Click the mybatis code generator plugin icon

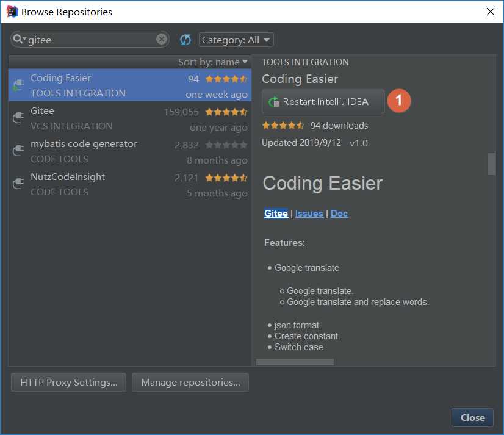[18, 151]
